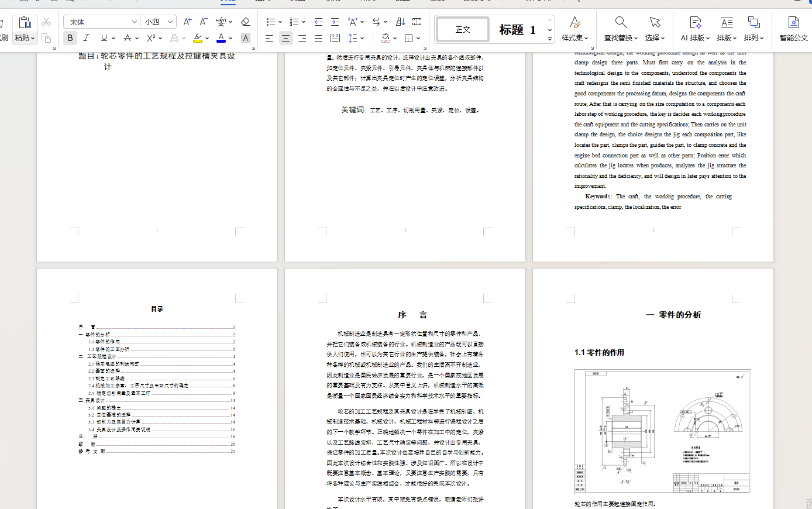
Task: Click the justify alignment icon
Action: pos(318,38)
